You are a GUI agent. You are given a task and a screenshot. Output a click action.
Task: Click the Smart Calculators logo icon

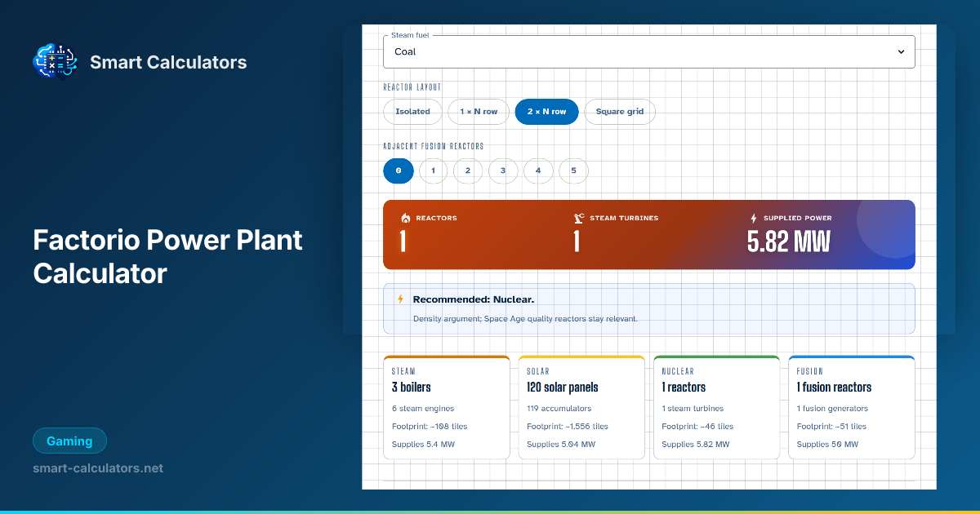tap(55, 62)
